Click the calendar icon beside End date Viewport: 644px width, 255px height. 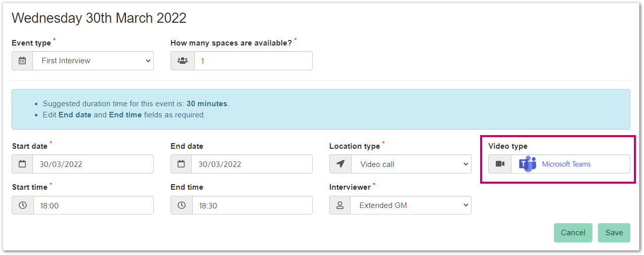pos(181,164)
